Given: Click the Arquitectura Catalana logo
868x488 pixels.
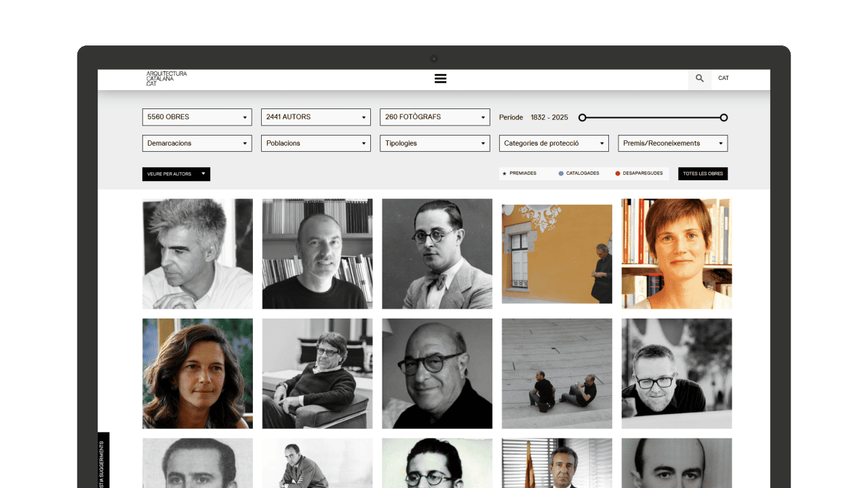Looking at the screenshot, I should click(x=166, y=79).
